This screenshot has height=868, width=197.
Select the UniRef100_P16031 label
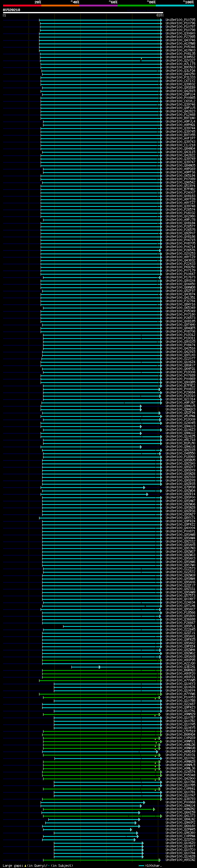click(180, 755)
